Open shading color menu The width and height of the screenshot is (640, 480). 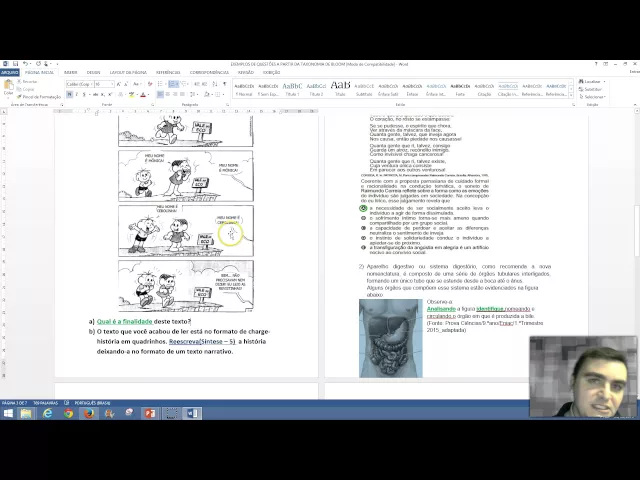point(207,94)
